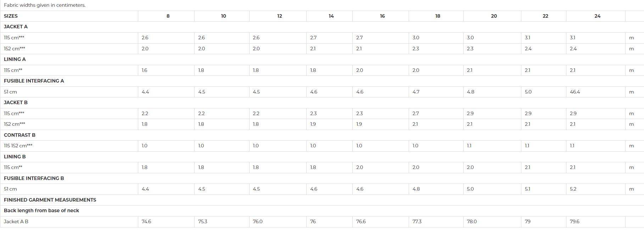The image size is (644, 231).
Task: Select the 115 152 cm*** row label
Action: (x=18, y=146)
